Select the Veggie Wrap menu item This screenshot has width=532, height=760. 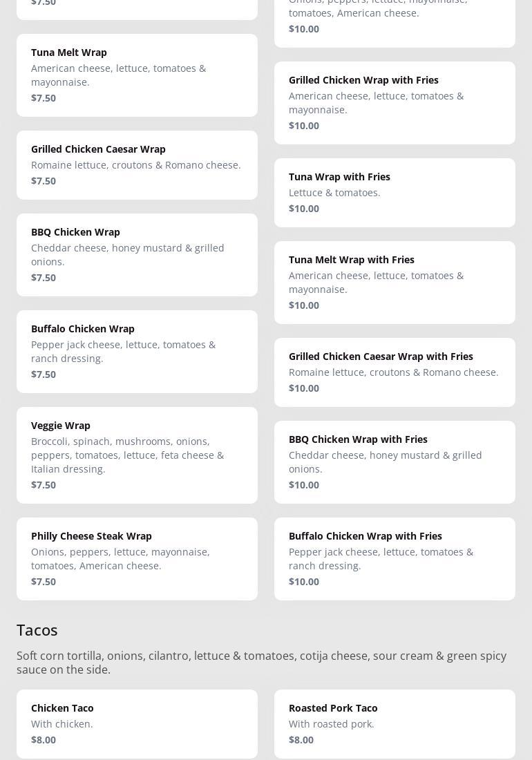point(137,455)
